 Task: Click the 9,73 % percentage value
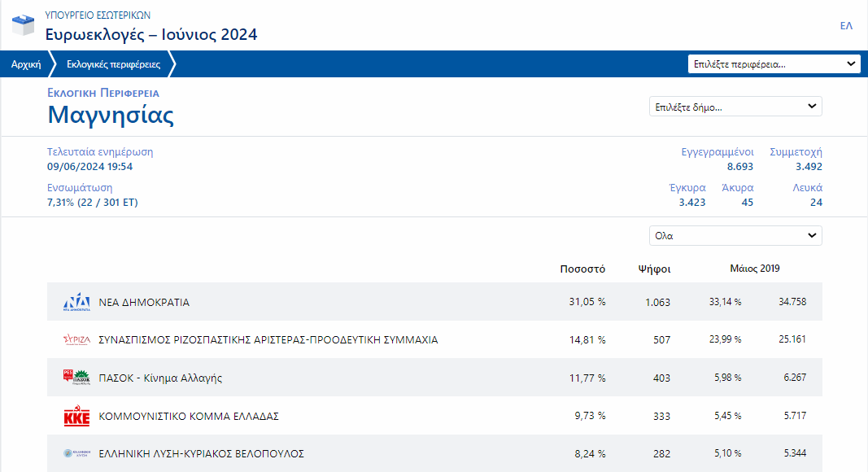(x=590, y=416)
